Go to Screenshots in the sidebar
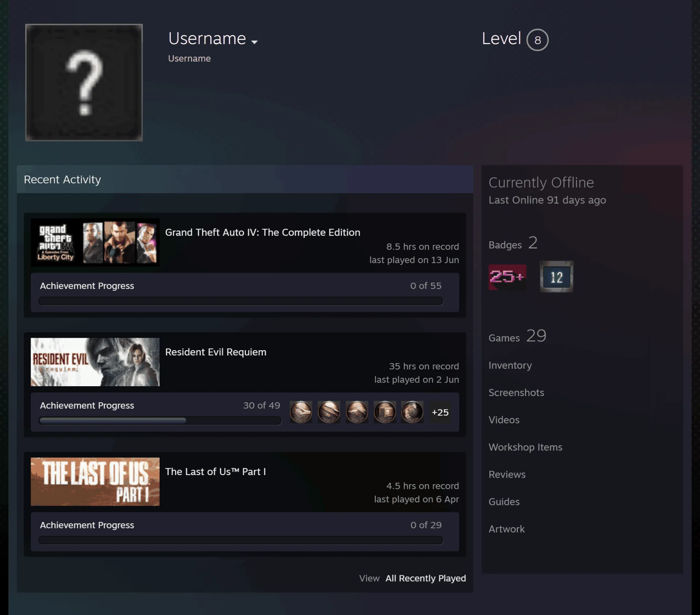The height and width of the screenshot is (615, 700). point(516,392)
